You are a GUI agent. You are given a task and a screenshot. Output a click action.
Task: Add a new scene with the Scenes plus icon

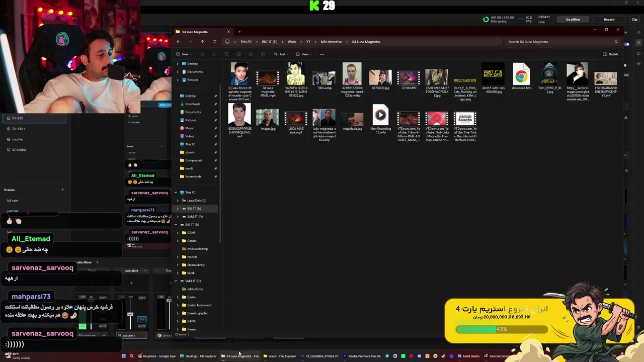click(63, 190)
